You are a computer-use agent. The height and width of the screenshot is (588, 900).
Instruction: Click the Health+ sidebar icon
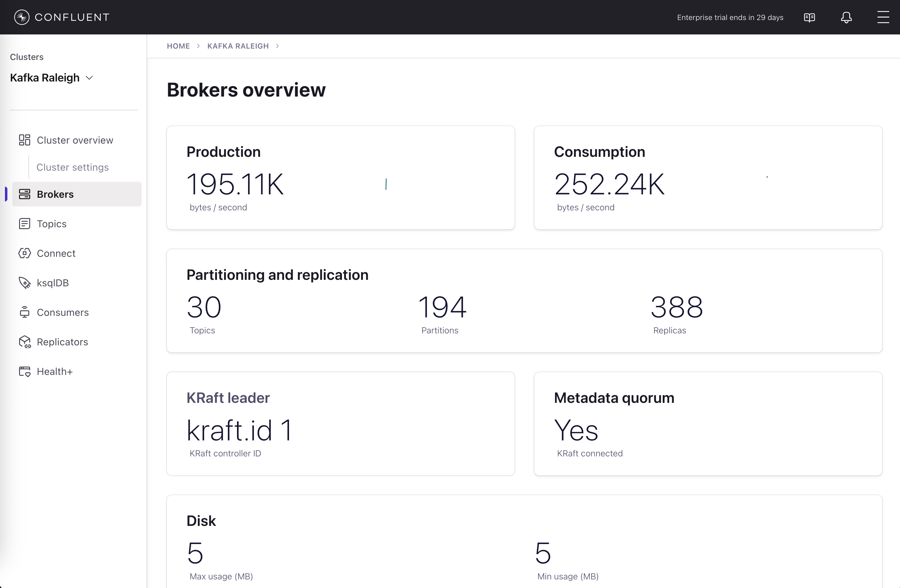(x=25, y=371)
